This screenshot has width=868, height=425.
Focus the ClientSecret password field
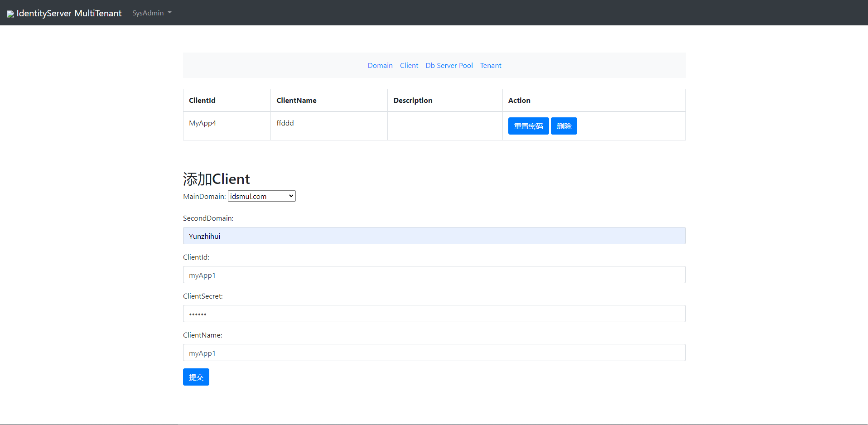[434, 314]
